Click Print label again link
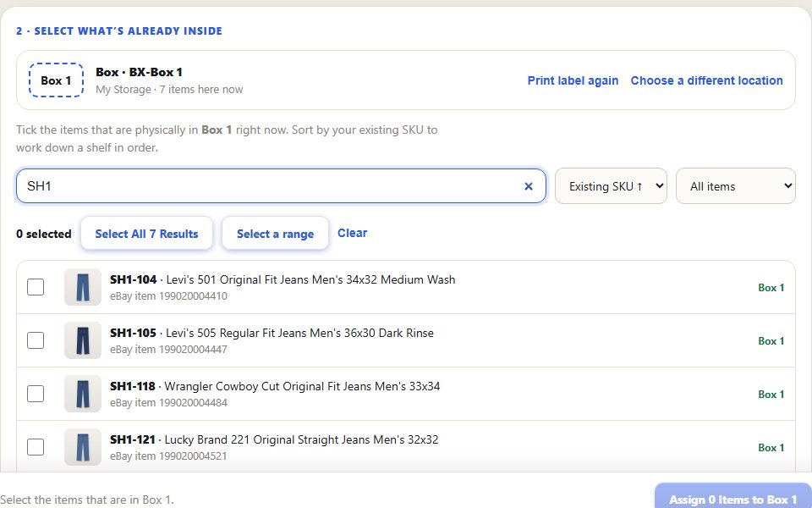The height and width of the screenshot is (508, 812). pos(573,81)
